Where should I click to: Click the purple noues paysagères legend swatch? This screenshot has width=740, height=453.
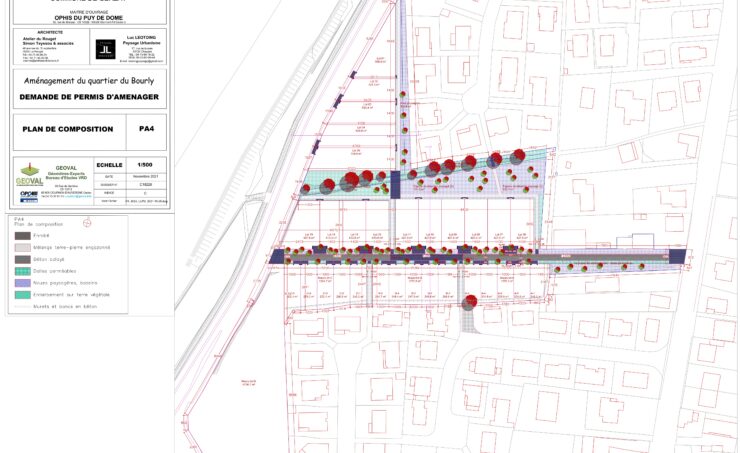22,283
